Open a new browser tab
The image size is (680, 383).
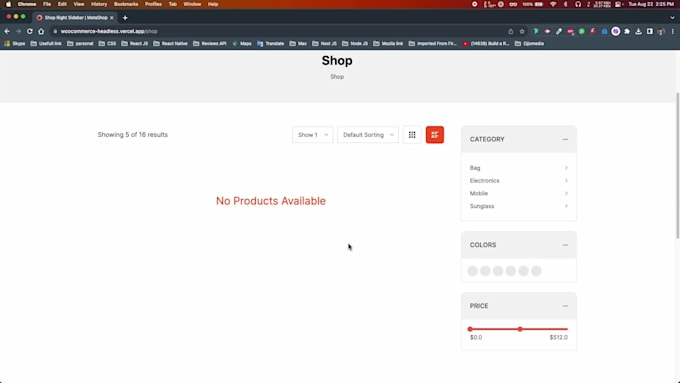coord(125,18)
